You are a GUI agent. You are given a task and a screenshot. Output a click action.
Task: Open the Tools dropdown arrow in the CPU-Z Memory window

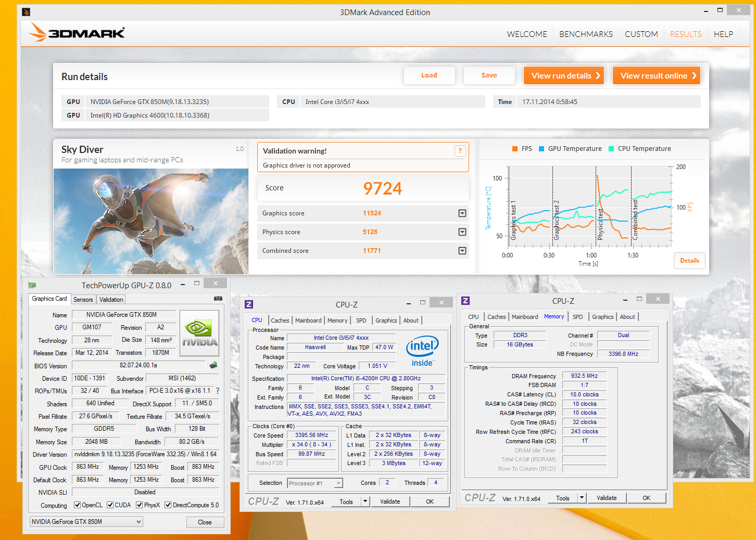pos(582,498)
